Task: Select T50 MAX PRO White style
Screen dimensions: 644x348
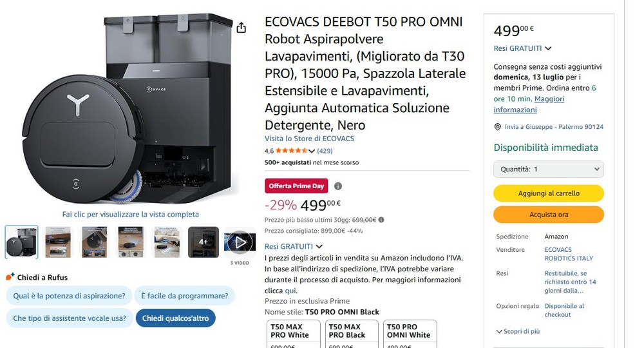Action: point(293,334)
